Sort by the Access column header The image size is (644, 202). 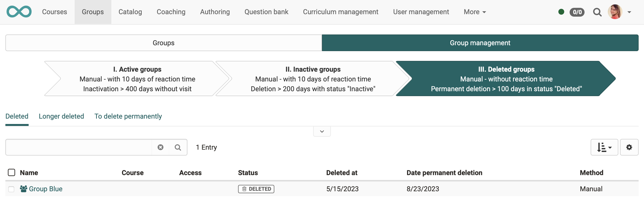point(190,172)
